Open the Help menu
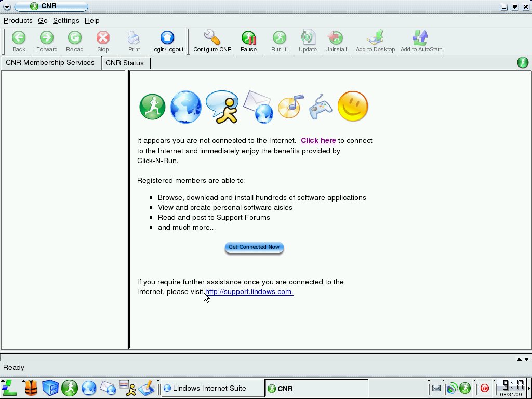The height and width of the screenshot is (399, 532). tap(92, 21)
